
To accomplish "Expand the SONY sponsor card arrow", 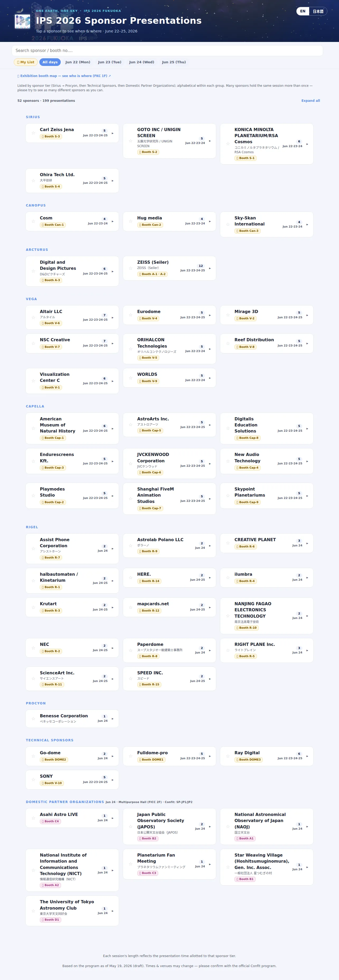I will tap(112, 780).
